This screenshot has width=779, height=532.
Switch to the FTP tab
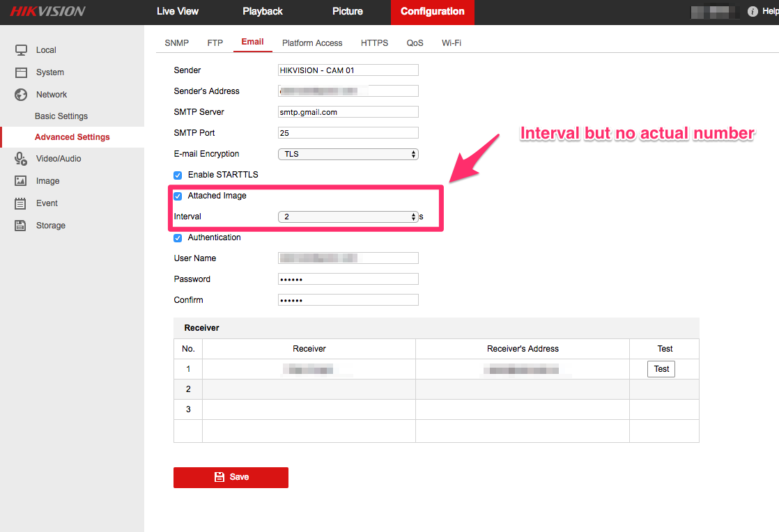(x=215, y=43)
